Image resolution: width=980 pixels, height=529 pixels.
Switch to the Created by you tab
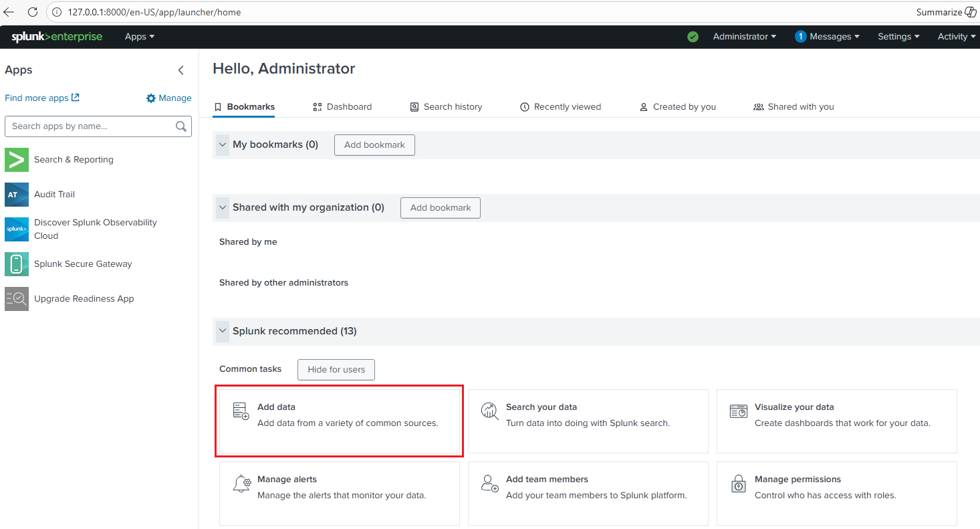(678, 107)
